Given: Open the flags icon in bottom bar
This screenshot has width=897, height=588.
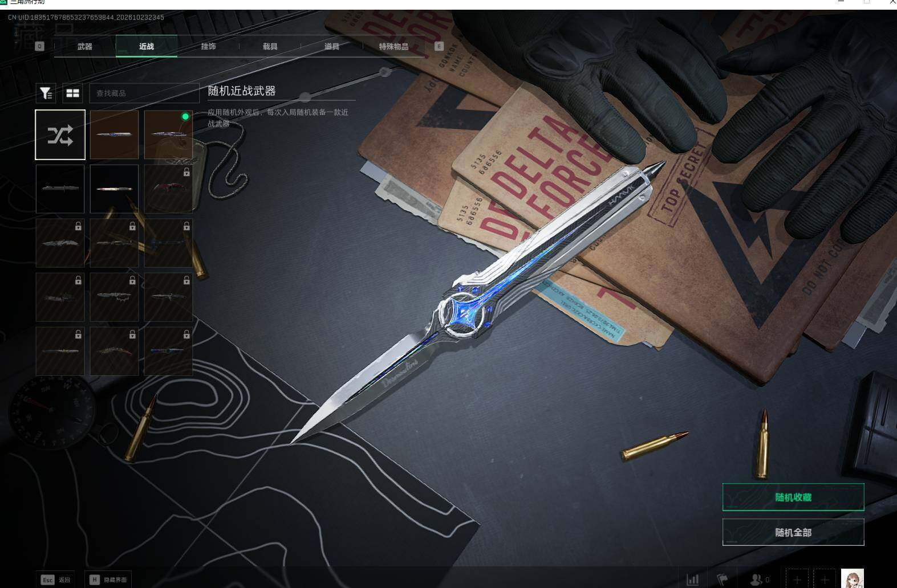Looking at the screenshot, I should 723,579.
